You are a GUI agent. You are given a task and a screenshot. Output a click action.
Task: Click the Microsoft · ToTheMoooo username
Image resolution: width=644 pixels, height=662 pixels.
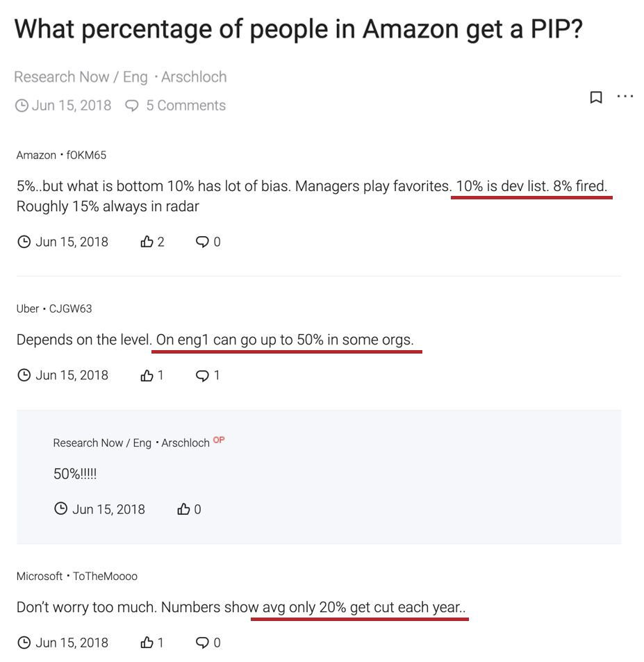(76, 576)
